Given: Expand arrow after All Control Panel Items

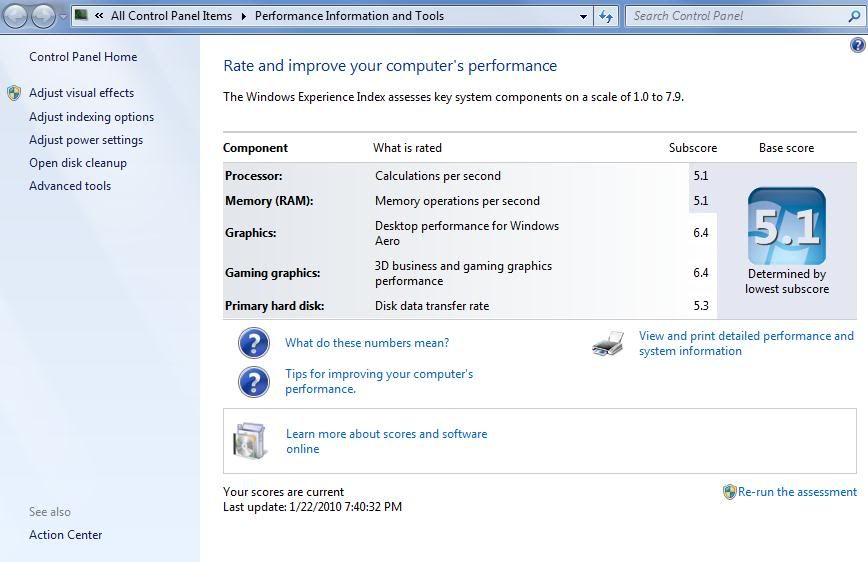Looking at the screenshot, I should click(244, 16).
